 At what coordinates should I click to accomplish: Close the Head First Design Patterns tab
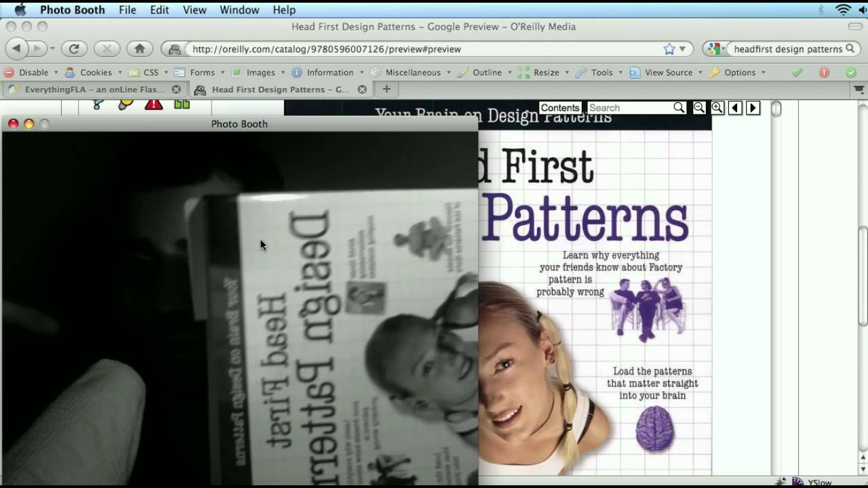(x=362, y=89)
